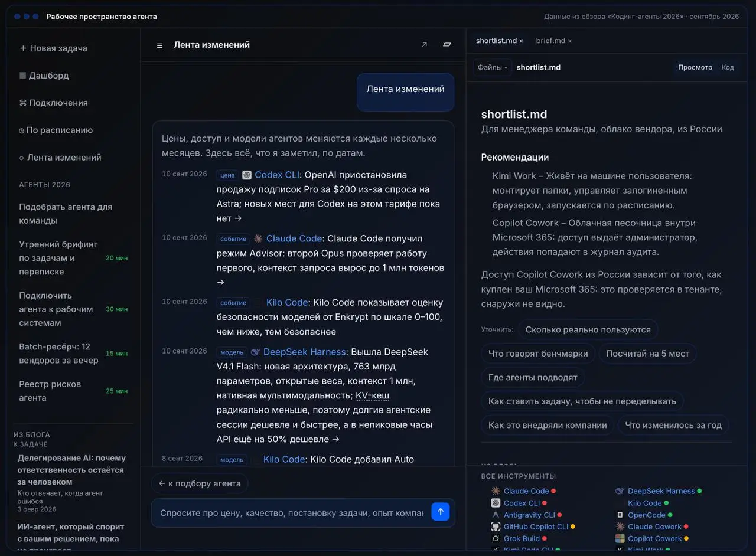
Task: Open Дашборд in the sidebar
Action: (x=44, y=76)
